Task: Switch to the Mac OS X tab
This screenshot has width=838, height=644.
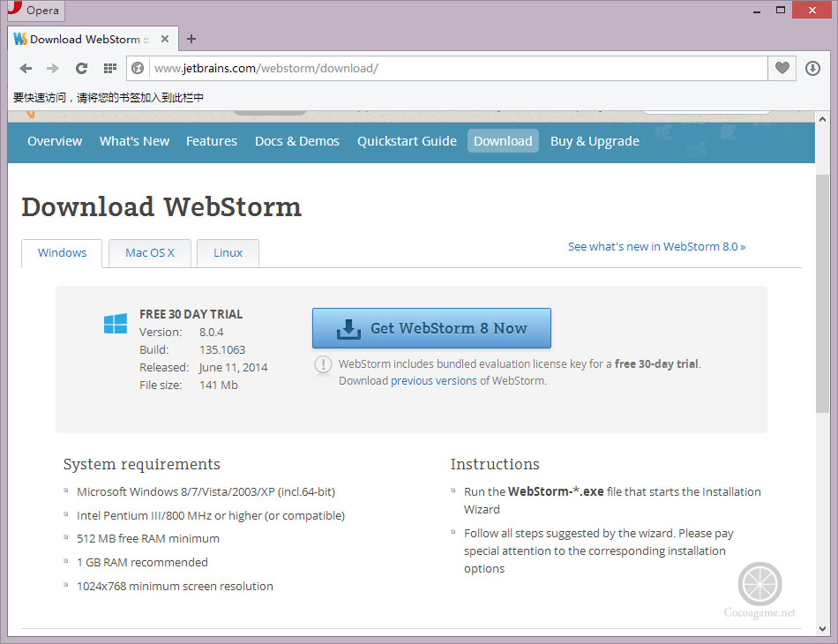Action: pos(150,253)
